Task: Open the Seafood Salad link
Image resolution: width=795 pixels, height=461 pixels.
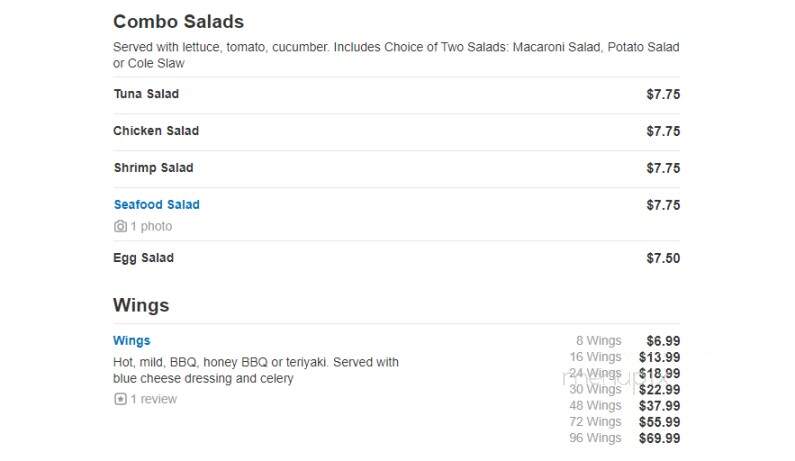Action: pos(157,204)
